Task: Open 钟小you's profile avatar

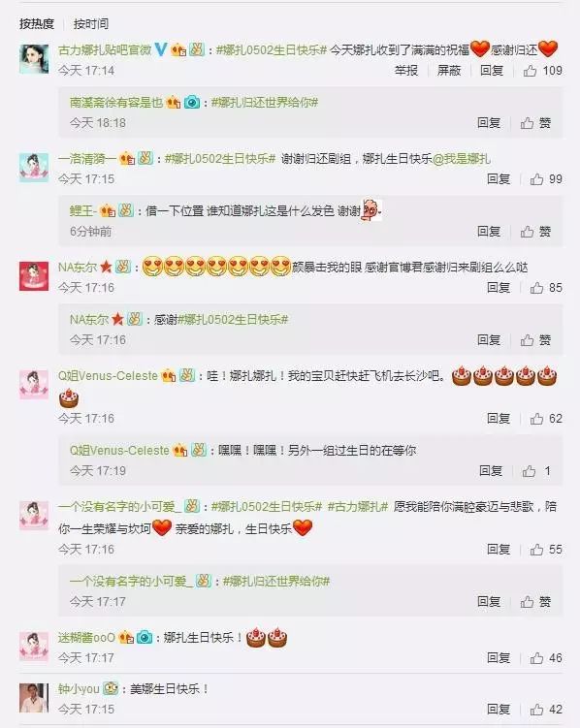Action: 34,698
